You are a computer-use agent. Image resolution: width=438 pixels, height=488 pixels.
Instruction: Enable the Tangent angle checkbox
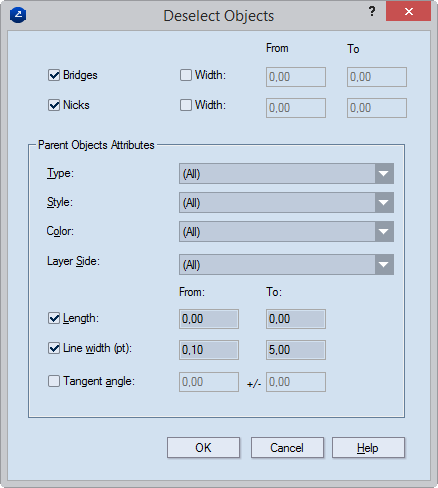[x=54, y=381]
